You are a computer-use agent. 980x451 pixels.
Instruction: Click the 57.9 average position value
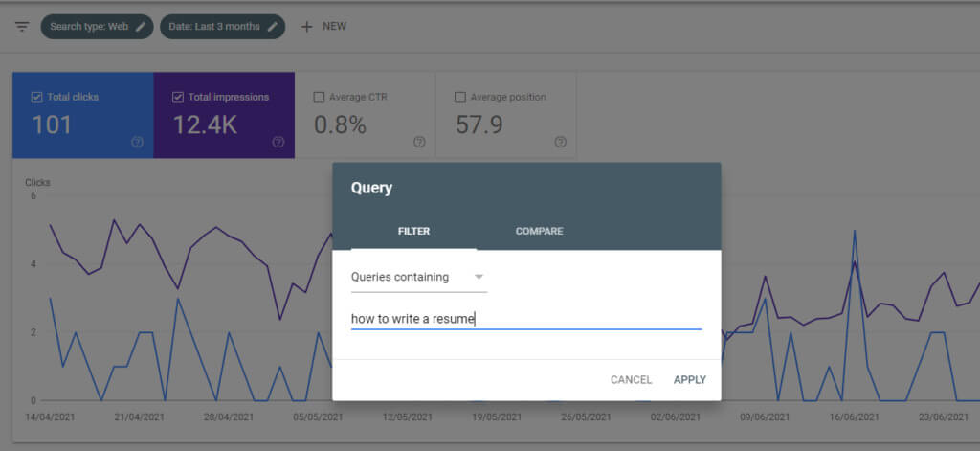[x=479, y=125]
